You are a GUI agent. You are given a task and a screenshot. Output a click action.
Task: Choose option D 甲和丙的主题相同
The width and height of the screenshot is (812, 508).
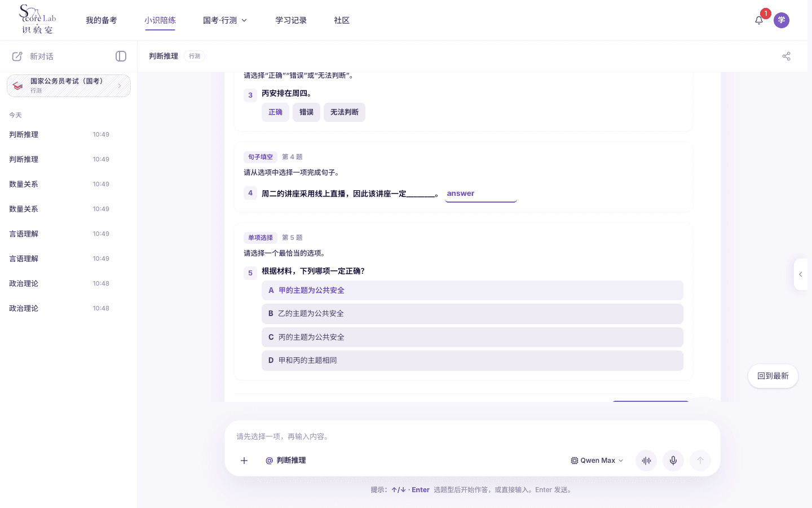(473, 361)
